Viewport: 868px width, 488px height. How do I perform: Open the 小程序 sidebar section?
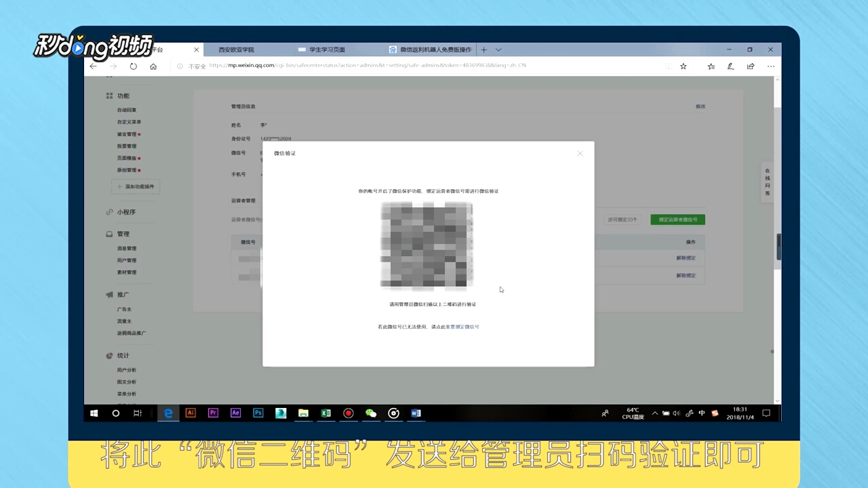pos(126,212)
